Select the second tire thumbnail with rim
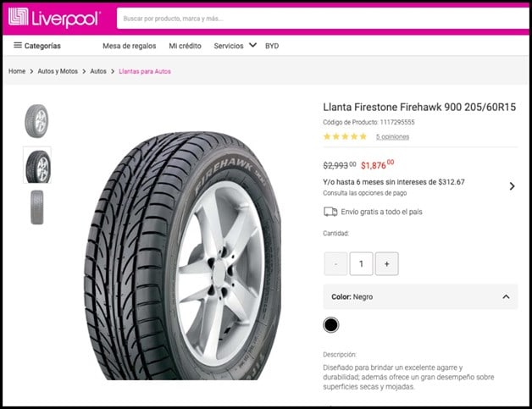This screenshot has width=532, height=409. 37,165
